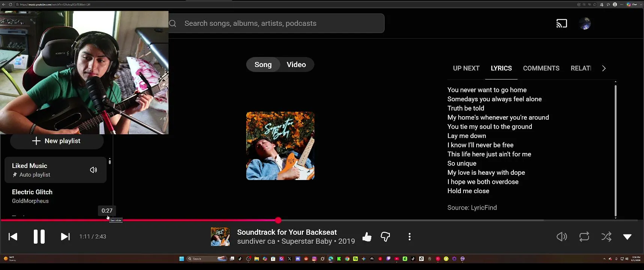Open Snapchat from the taskbar
This screenshot has height=270, width=644.
point(446,259)
